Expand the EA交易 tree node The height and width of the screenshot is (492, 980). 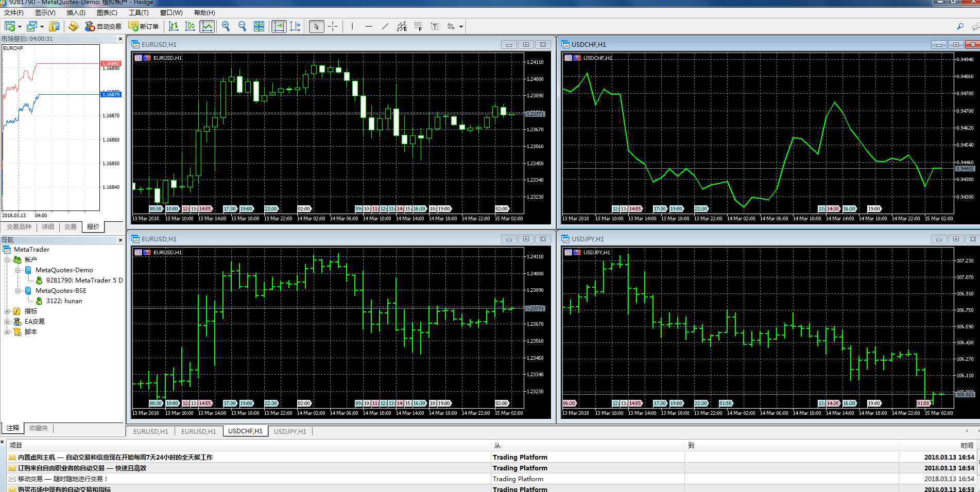pos(7,322)
